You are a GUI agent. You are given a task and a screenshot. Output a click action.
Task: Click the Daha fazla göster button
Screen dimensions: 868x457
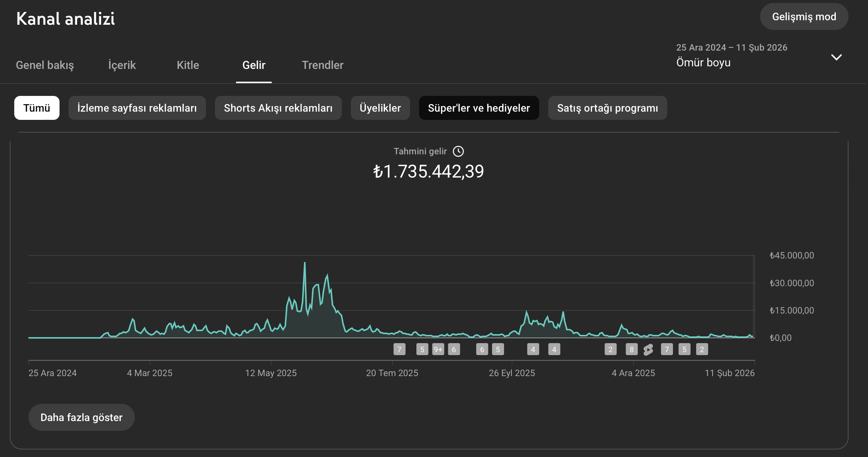coord(82,417)
